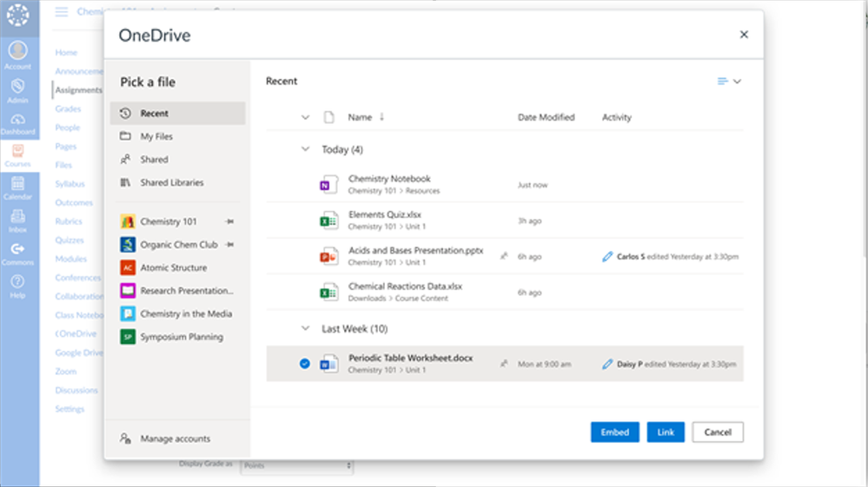Click the Acids and Bases PowerPoint icon

328,256
